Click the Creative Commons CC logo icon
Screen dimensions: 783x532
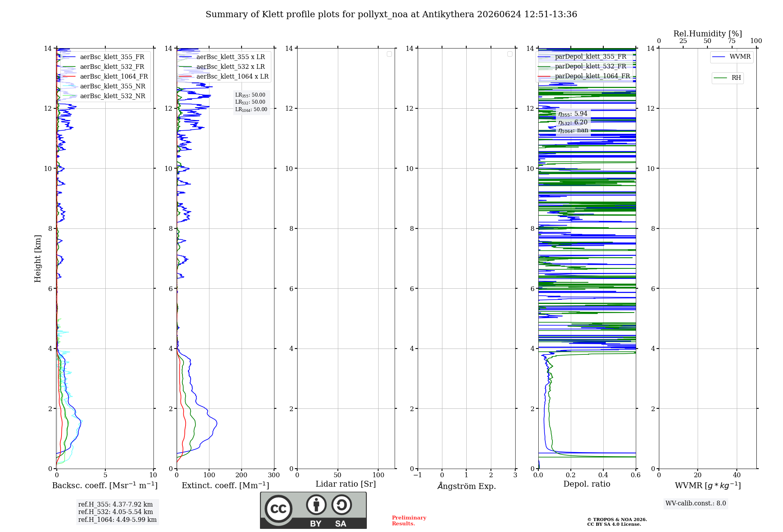pos(278,509)
